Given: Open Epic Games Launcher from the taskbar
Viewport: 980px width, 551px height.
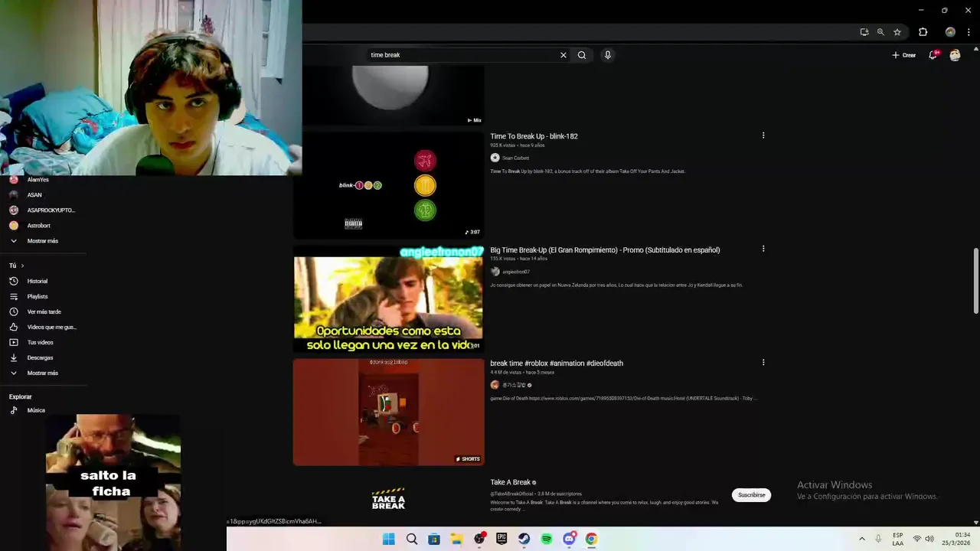Looking at the screenshot, I should point(501,539).
